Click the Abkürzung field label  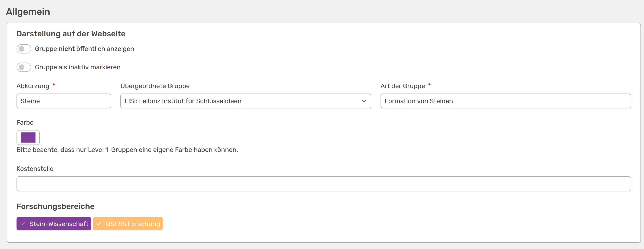[33, 86]
